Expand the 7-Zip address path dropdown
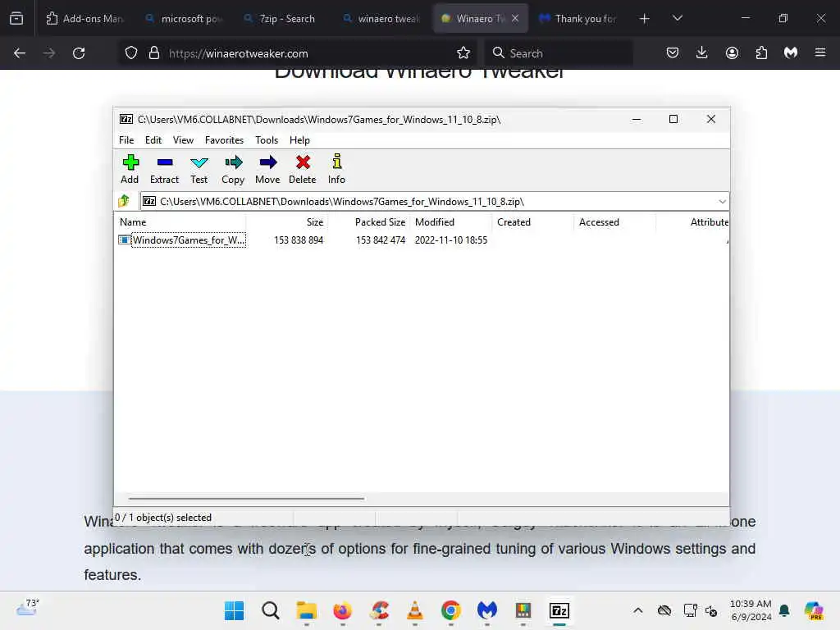This screenshot has width=840, height=630. pyautogui.click(x=722, y=202)
